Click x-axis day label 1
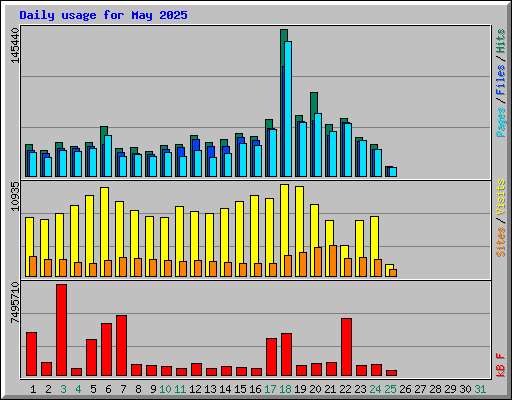Screen dimensions: 512x400 coord(33,389)
